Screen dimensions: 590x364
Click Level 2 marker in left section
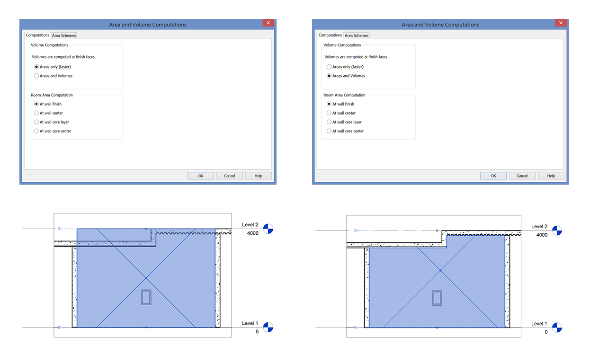coord(268,229)
